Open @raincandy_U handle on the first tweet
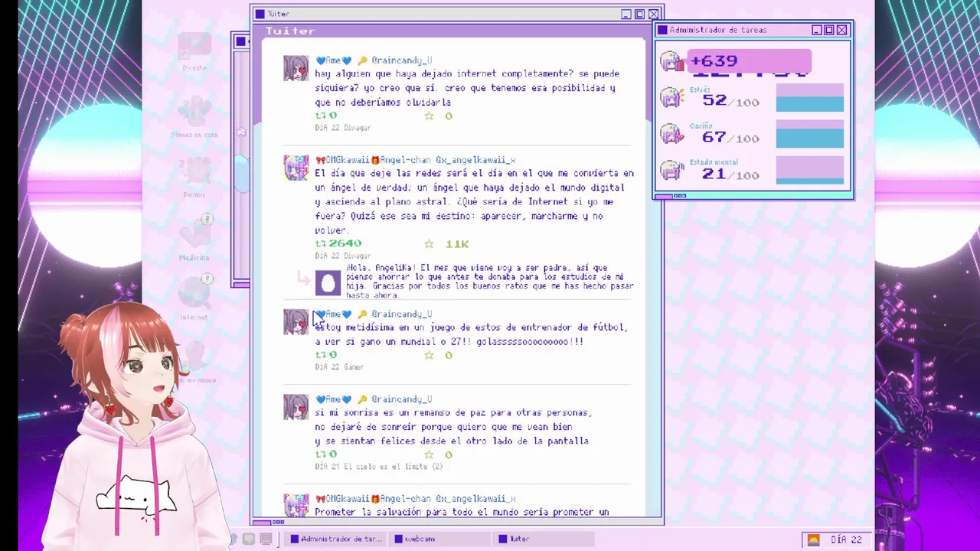 pos(402,60)
